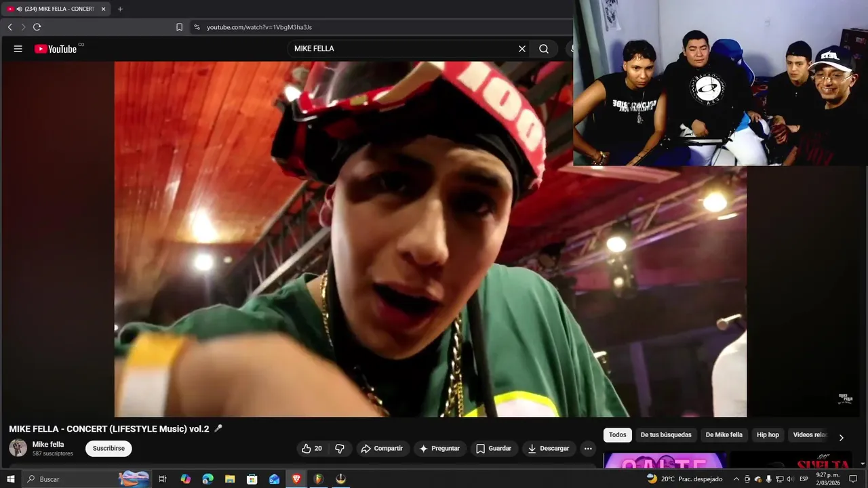This screenshot has width=868, height=488.
Task: Select the MIKE FELLA - CONCERT tab
Action: [x=54, y=9]
